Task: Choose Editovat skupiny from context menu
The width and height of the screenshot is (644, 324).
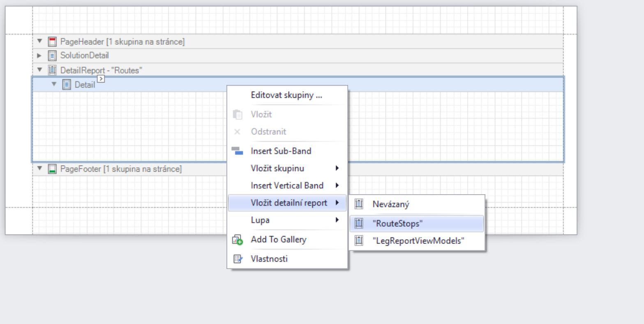Action: [x=288, y=95]
